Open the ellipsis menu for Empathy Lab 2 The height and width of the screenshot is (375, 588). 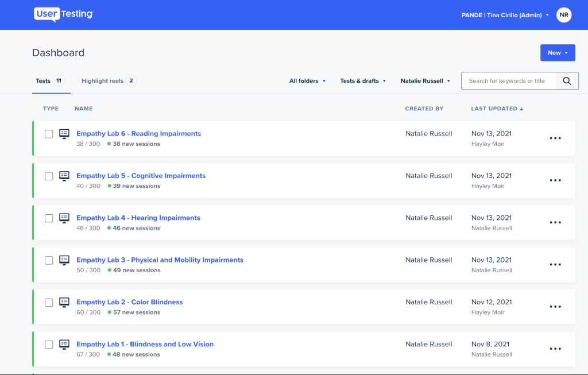click(555, 307)
